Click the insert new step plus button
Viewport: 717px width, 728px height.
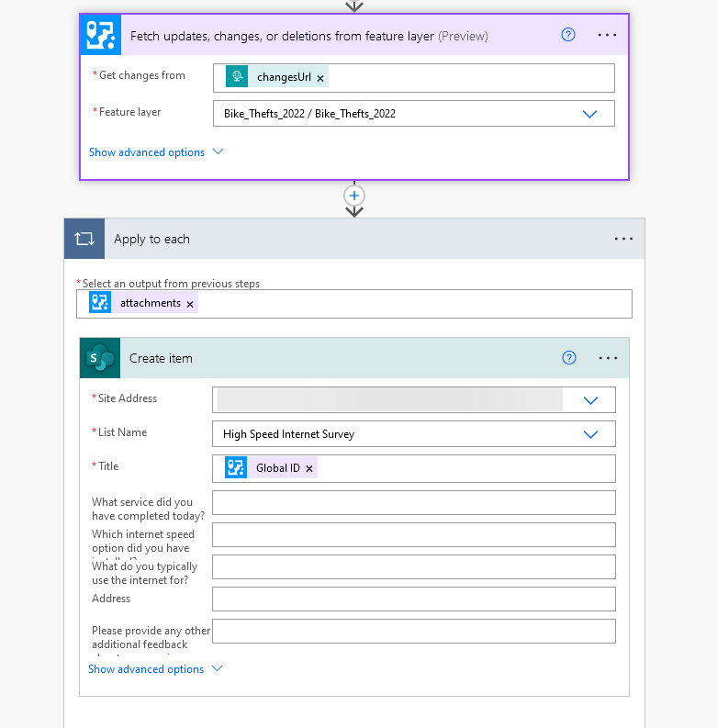pyautogui.click(x=354, y=196)
